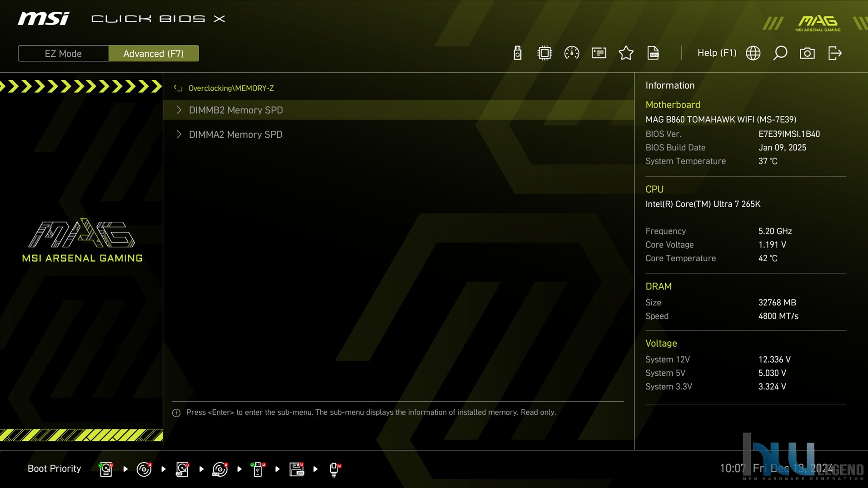Click the info icon beside help description

[x=176, y=413]
